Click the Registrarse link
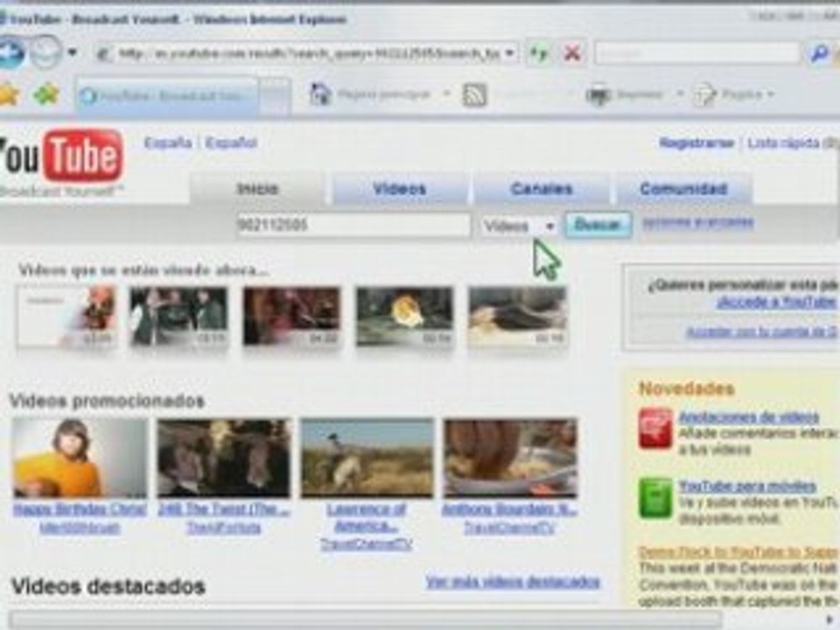Screen dimensions: 840x630 click(696, 143)
